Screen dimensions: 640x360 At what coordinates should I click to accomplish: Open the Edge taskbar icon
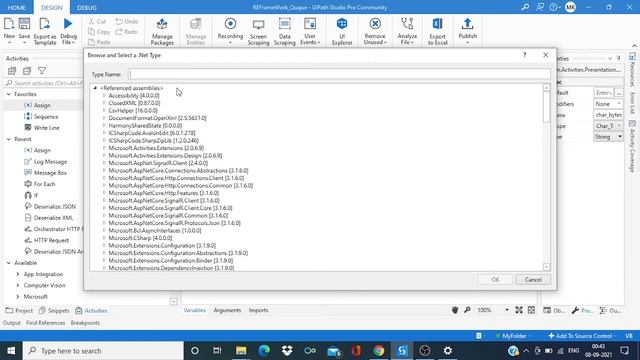tap(264, 350)
